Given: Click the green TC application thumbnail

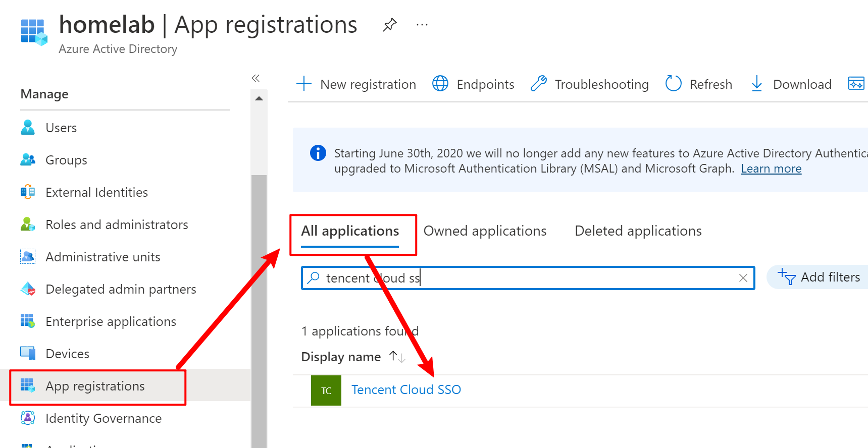Looking at the screenshot, I should [326, 390].
